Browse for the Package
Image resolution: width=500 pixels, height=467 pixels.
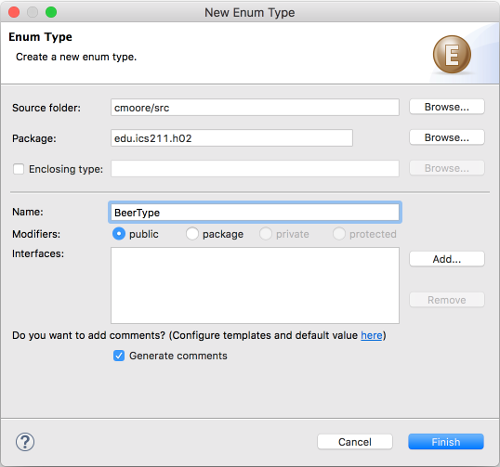tap(447, 137)
